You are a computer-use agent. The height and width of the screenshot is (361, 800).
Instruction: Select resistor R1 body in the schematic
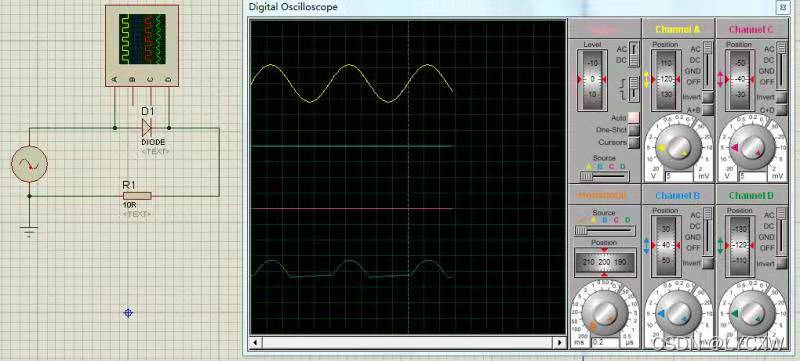[137, 196]
